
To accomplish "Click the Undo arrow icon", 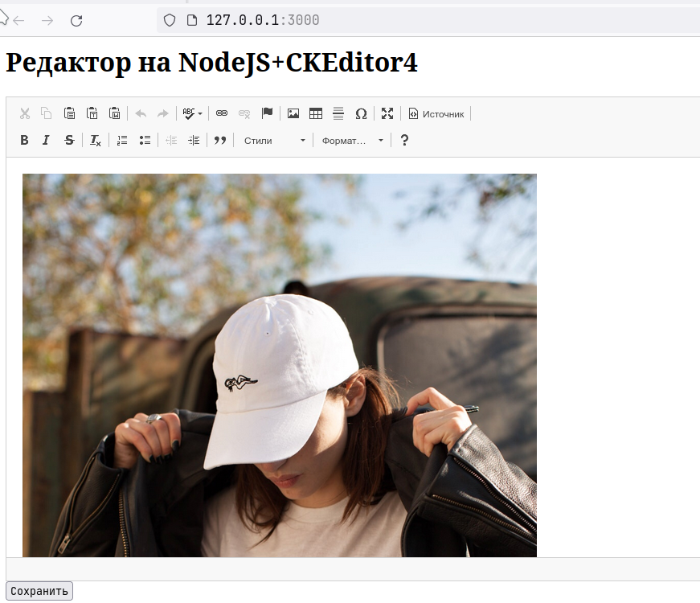I will click(x=141, y=113).
